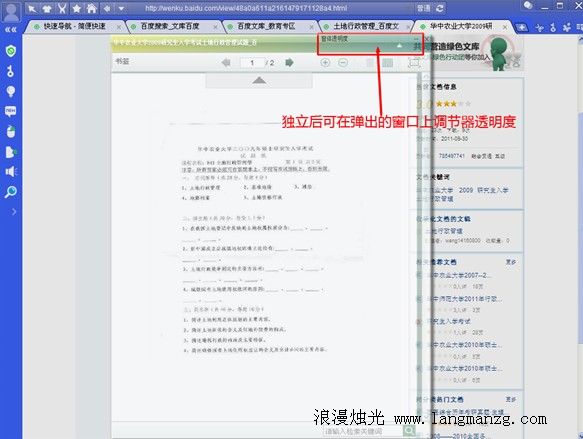The width and height of the screenshot is (583, 439).
Task: Click the lightbulb icon in the sidebar
Action: tap(11, 91)
